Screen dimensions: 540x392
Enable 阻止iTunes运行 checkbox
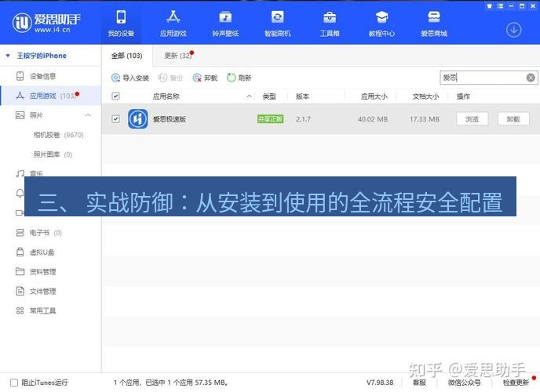(14, 383)
